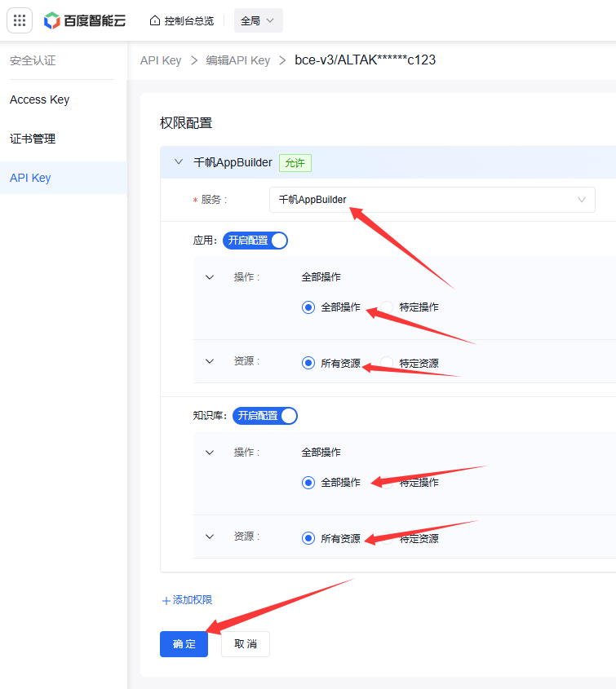The image size is (616, 689).
Task: Click the 确定 button to confirm
Action: pyautogui.click(x=184, y=644)
